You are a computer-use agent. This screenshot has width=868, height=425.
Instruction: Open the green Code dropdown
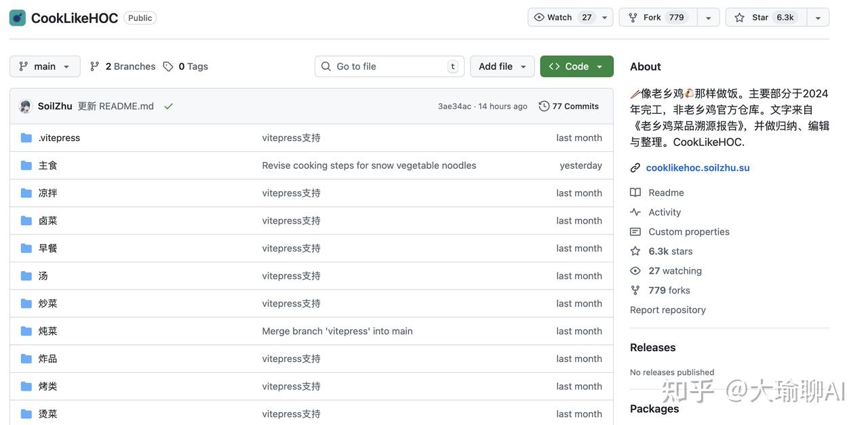coord(576,66)
